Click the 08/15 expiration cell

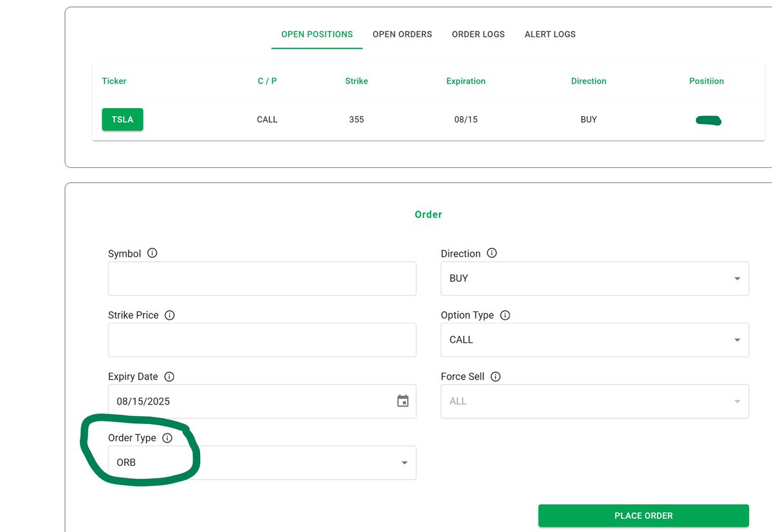[466, 120]
